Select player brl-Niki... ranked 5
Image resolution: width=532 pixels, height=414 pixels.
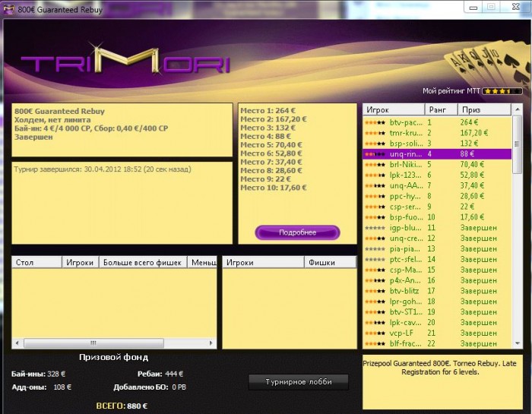click(437, 164)
